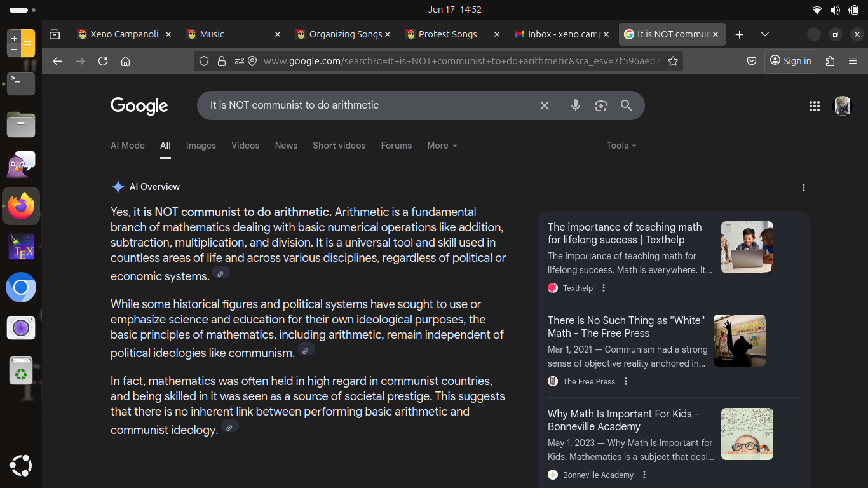Image resolution: width=868 pixels, height=488 pixels.
Task: Go back to the previous page
Action: coord(57,61)
